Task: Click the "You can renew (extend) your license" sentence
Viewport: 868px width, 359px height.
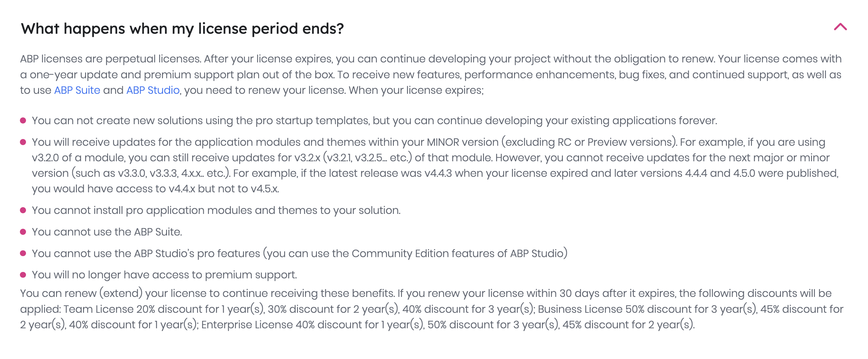Action: pos(207,293)
